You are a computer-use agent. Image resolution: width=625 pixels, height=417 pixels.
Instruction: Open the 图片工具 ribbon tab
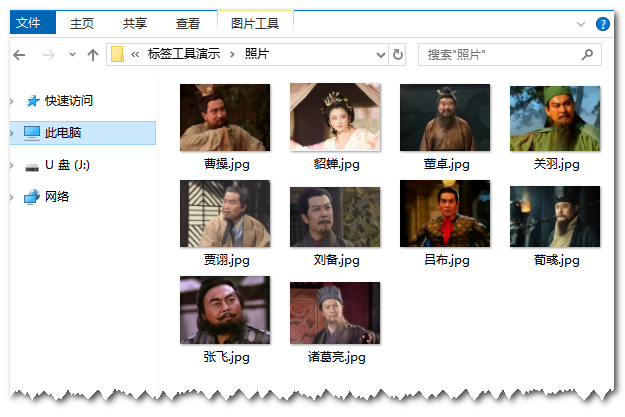tap(255, 24)
